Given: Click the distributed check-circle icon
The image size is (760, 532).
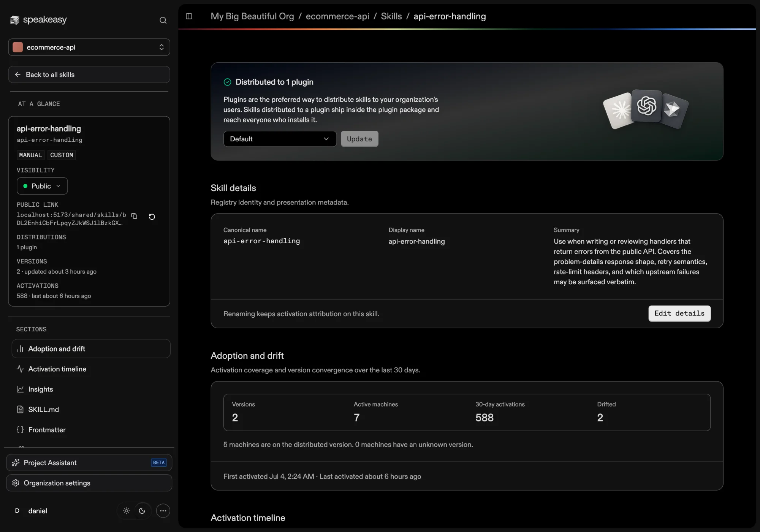Looking at the screenshot, I should pos(228,82).
